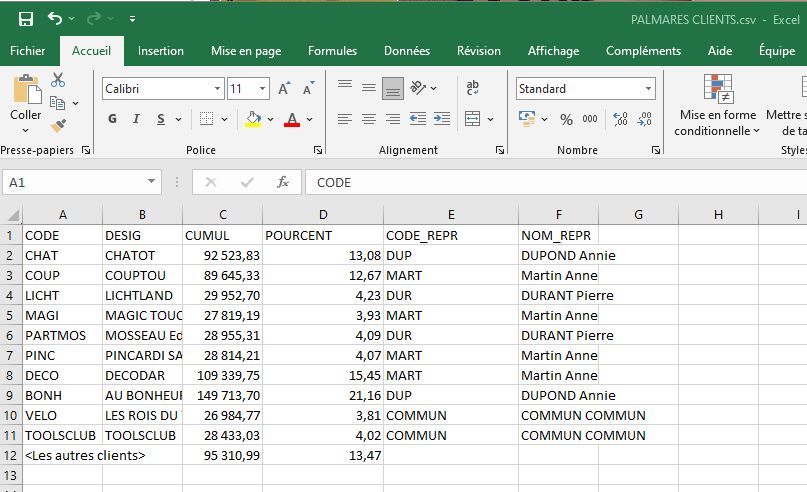807x492 pixels.
Task: Align text to middle of cell
Action: click(369, 88)
